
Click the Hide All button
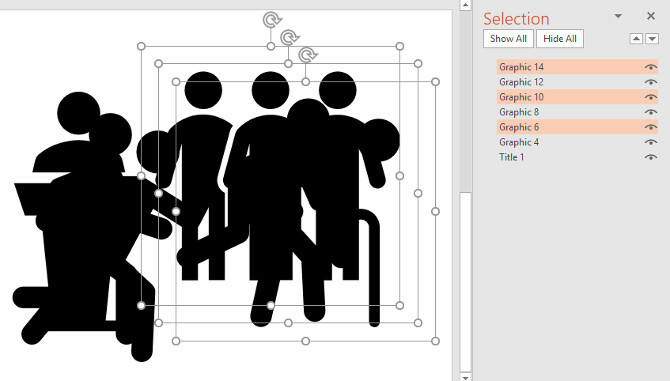[560, 38]
